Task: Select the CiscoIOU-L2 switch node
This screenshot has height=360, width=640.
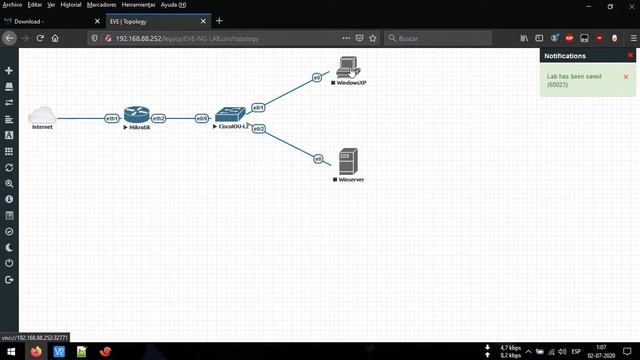Action: pos(230,114)
